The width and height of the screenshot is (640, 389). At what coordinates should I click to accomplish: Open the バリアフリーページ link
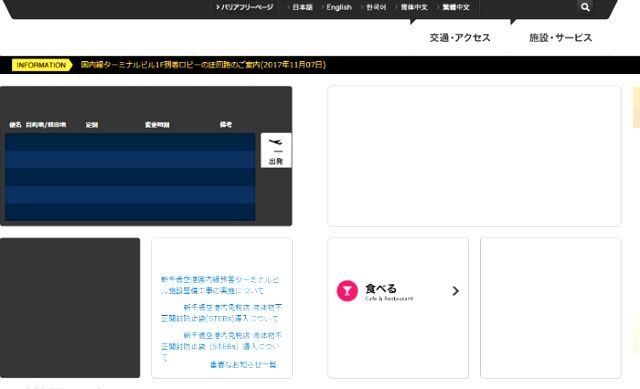click(244, 7)
